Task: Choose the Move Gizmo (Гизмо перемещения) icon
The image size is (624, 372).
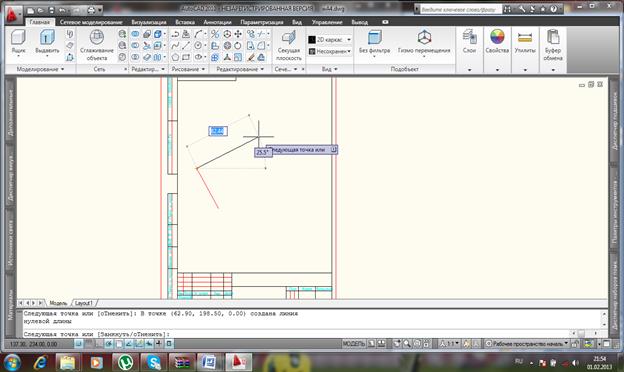Action: tap(424, 41)
